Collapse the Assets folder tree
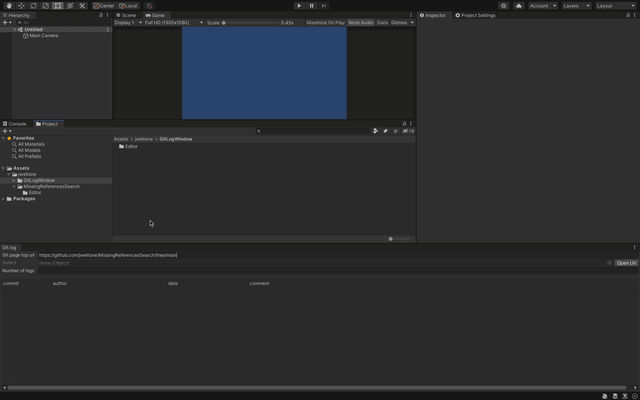Viewport: 640px width, 400px height. click(x=4, y=168)
